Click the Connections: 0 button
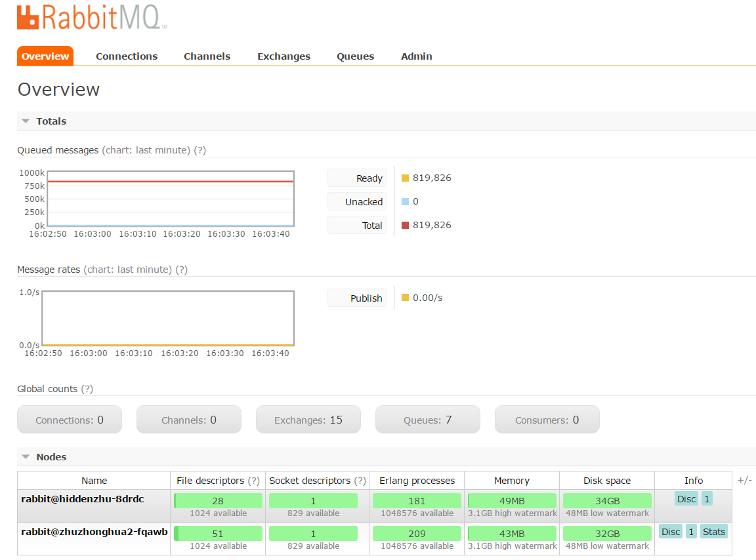This screenshot has width=756, height=560. (70, 419)
